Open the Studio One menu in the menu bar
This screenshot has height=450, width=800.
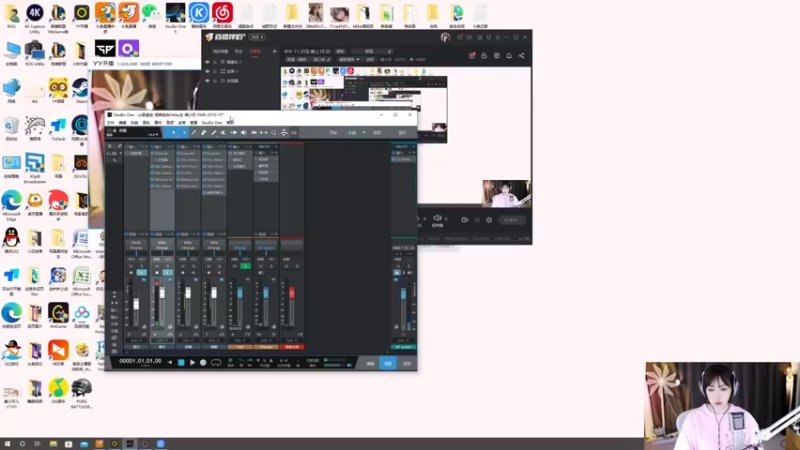tap(212, 123)
